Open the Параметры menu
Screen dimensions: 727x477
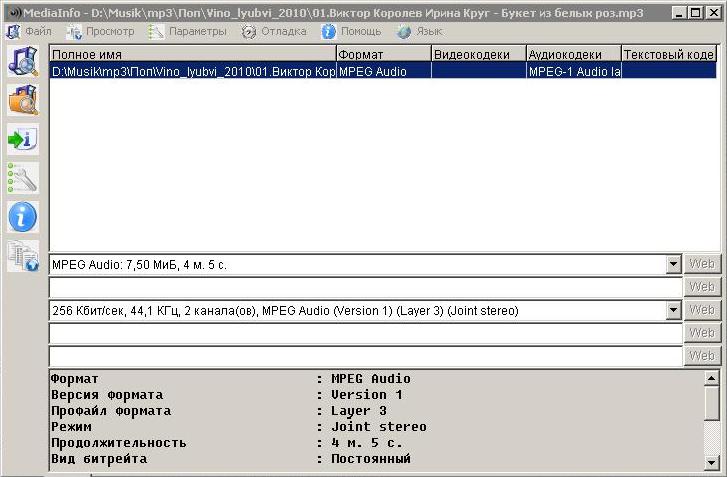point(187,32)
